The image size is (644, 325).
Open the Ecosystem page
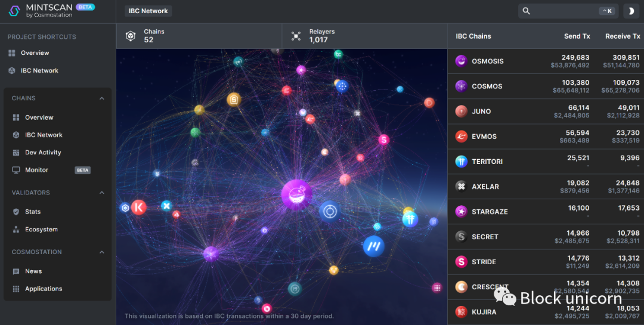click(x=41, y=230)
